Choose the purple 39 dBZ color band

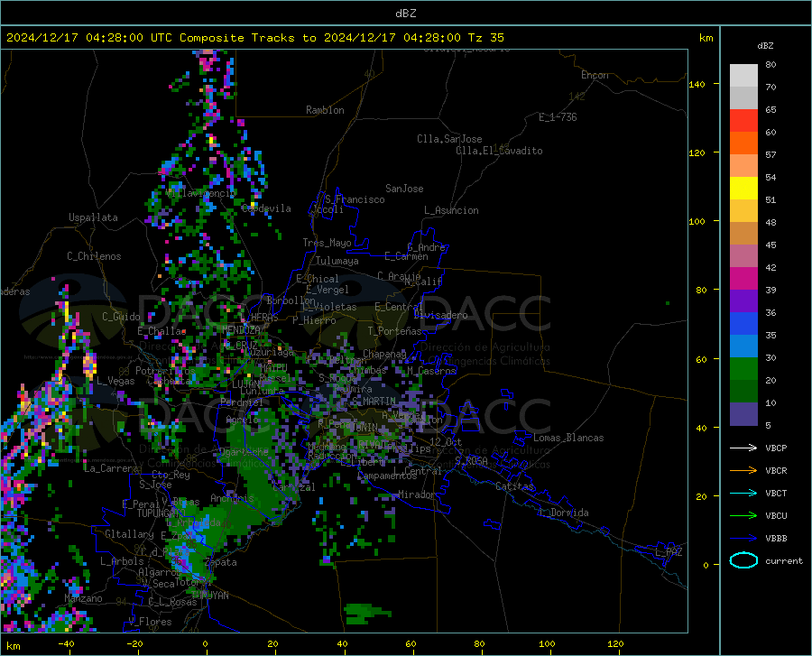743,301
